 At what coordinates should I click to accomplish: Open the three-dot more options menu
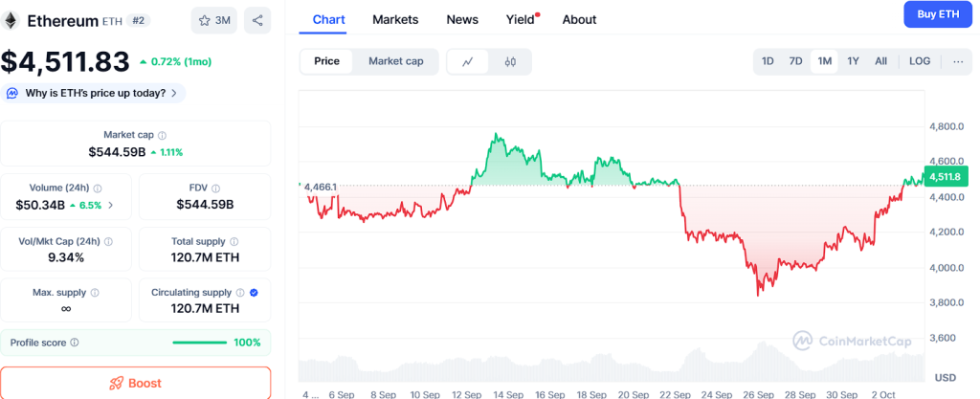(958, 61)
